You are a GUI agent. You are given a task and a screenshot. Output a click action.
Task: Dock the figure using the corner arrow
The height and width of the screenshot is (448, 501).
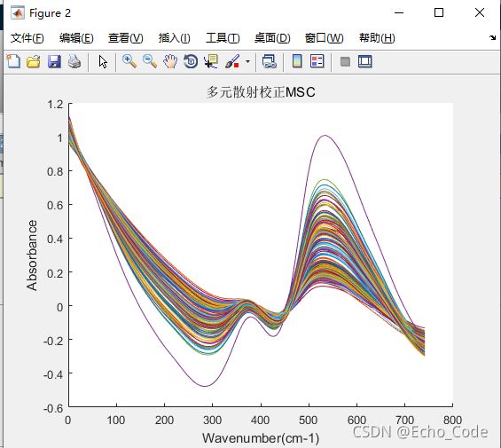point(492,38)
